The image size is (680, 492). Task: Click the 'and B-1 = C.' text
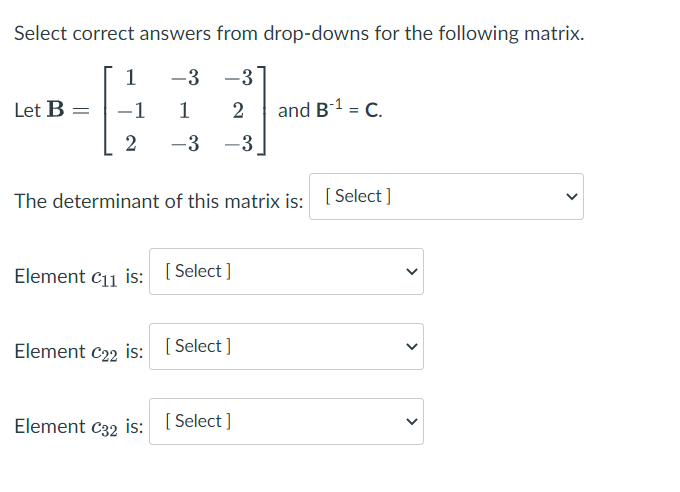329,110
